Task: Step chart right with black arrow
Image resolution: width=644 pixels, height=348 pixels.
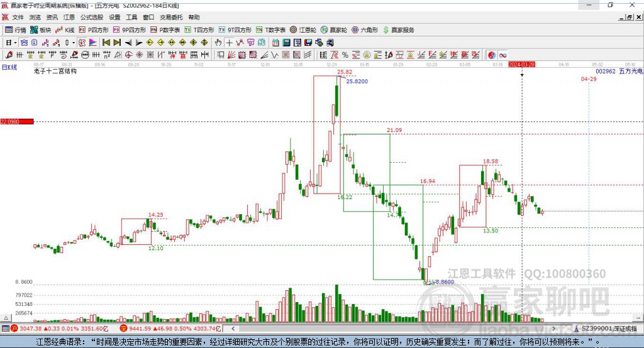Action: [139, 43]
